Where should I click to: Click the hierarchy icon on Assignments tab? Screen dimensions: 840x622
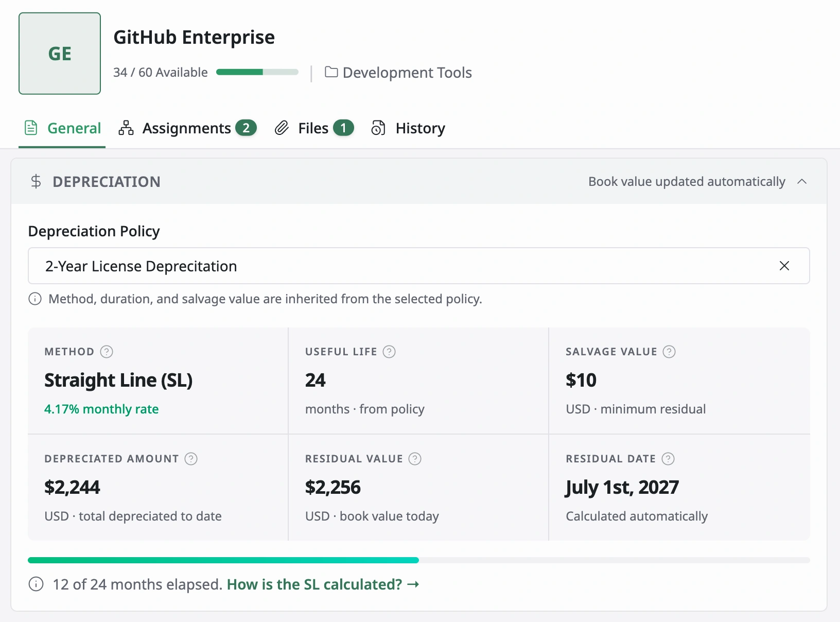click(126, 128)
